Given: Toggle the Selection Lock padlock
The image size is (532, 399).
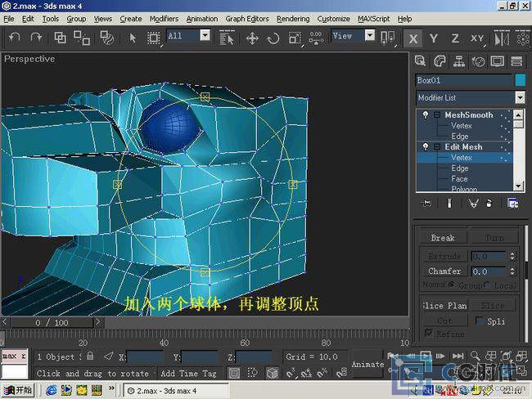Looking at the screenshot, I should [90, 356].
